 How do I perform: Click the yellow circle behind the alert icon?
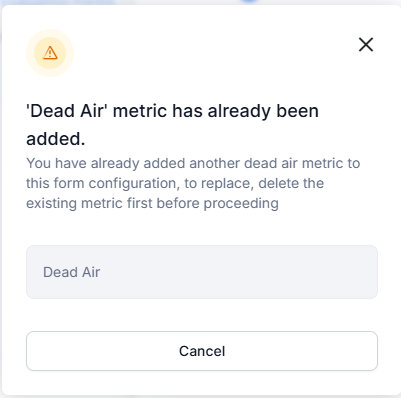[50, 53]
